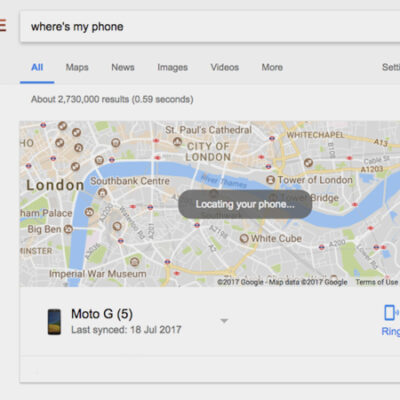Click the hamburger menu icon

click(3, 25)
